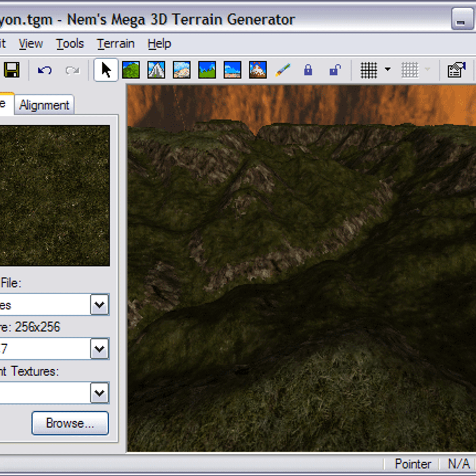Undo the last action
Image resolution: width=476 pixels, height=476 pixels.
[x=44, y=70]
